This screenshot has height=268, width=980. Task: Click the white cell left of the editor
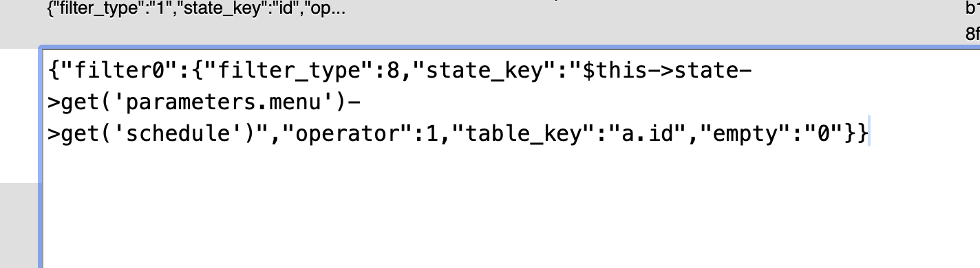pyautogui.click(x=20, y=115)
